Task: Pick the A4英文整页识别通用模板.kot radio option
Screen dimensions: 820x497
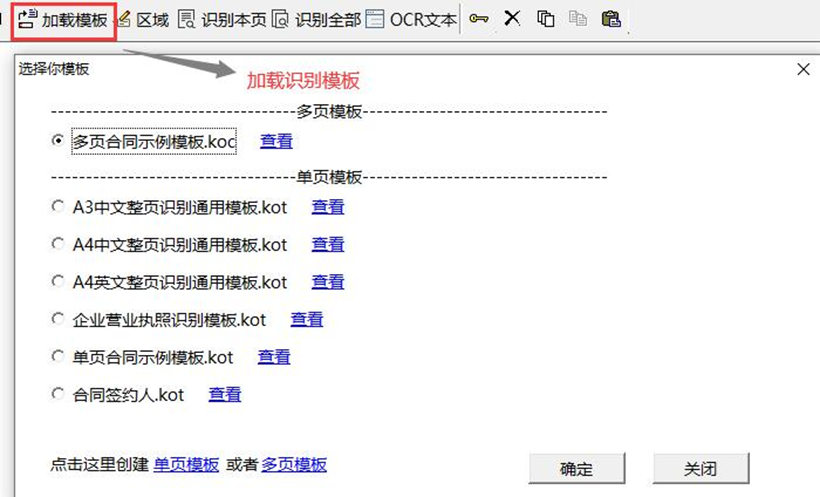Action: click(58, 281)
